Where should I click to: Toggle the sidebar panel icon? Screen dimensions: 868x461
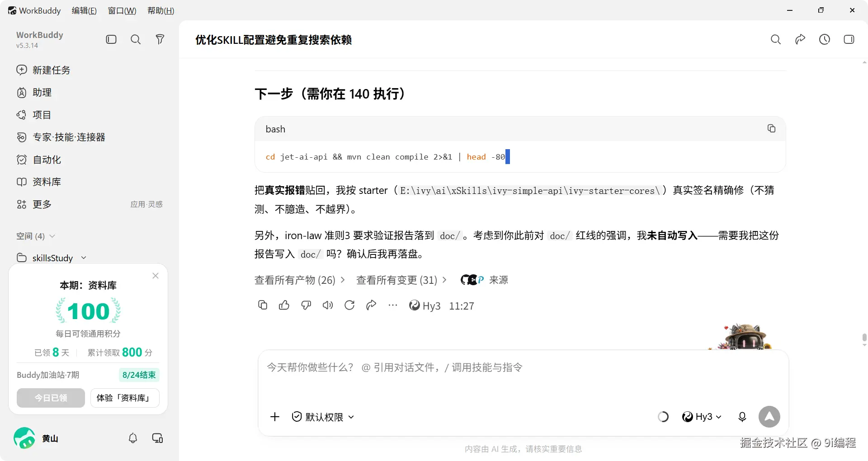[x=111, y=39]
